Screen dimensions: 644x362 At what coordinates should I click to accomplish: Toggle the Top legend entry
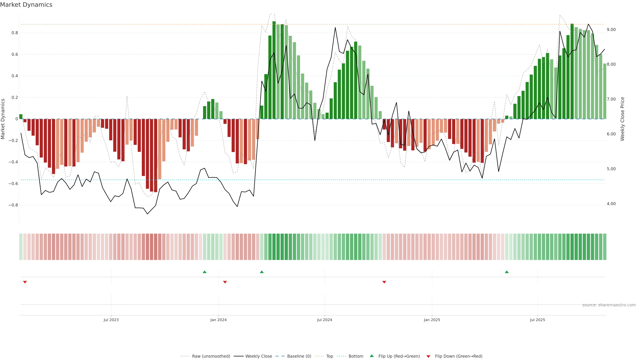coord(330,356)
